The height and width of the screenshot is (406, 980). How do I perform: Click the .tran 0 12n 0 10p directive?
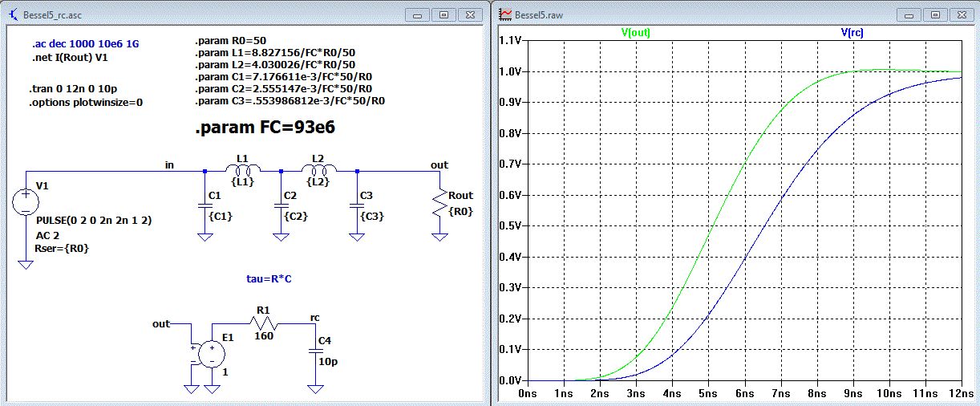point(75,88)
